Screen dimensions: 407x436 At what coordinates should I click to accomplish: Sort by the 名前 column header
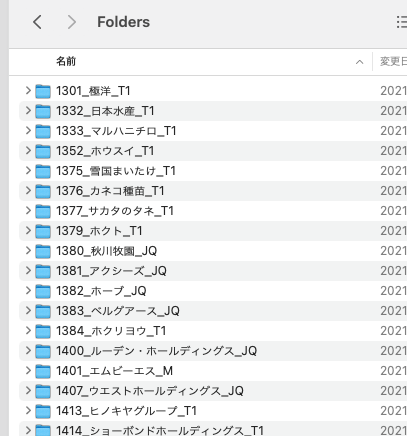66,61
